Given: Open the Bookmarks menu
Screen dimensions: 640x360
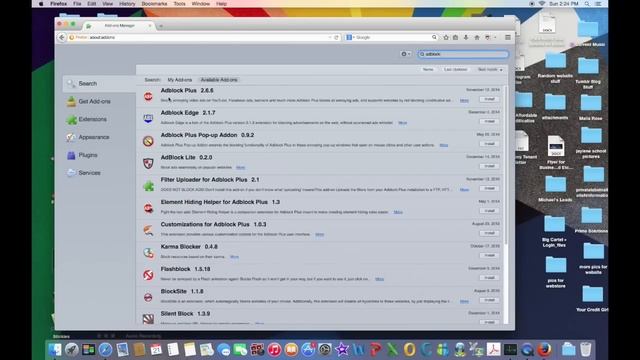Looking at the screenshot, I should [x=154, y=4].
